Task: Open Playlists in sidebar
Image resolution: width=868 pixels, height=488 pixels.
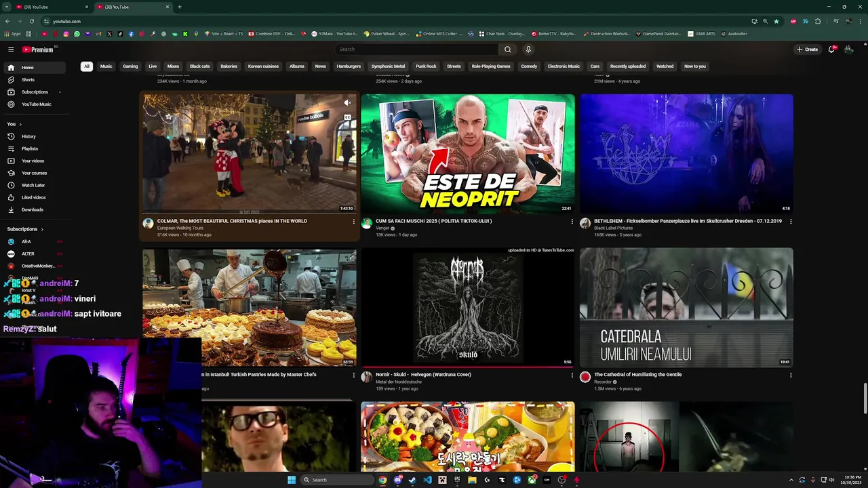Action: pos(34,148)
